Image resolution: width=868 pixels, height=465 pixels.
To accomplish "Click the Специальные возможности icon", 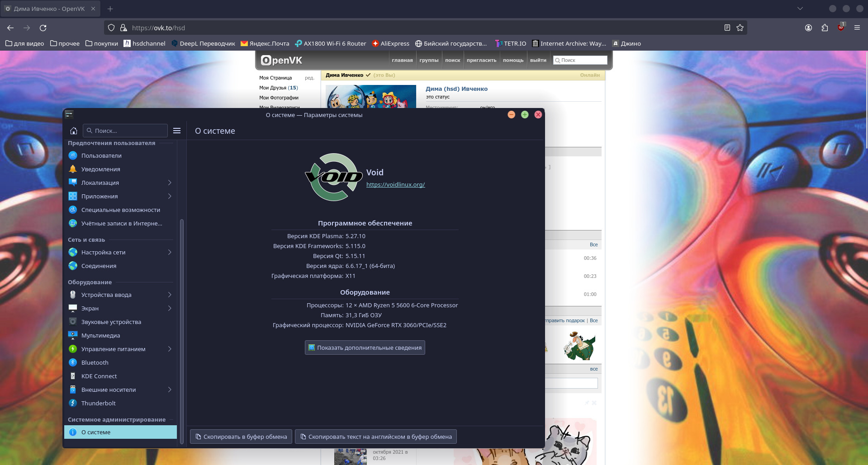I will [73, 210].
